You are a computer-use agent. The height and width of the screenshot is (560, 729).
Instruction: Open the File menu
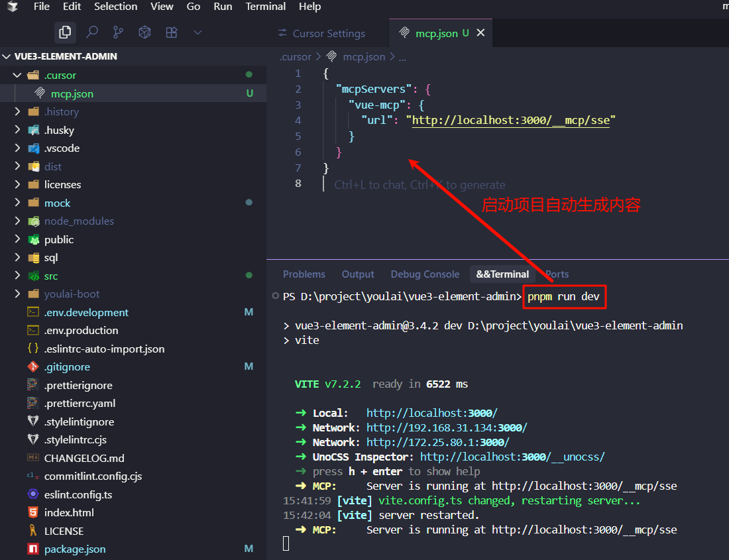41,7
